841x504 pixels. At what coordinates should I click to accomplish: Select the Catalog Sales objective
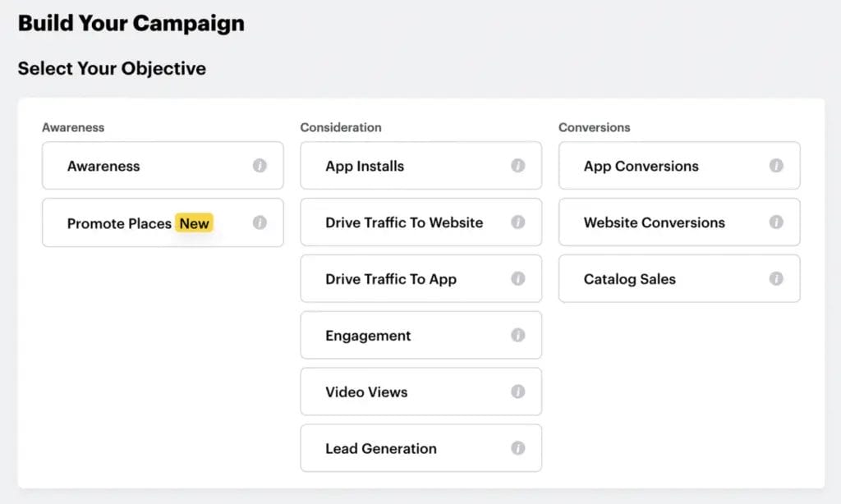pos(649,278)
